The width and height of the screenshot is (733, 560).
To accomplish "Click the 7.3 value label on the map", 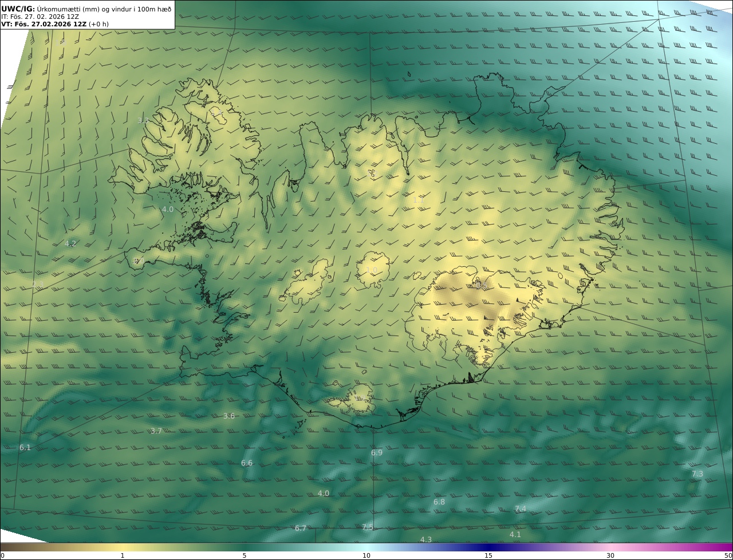I will [697, 474].
